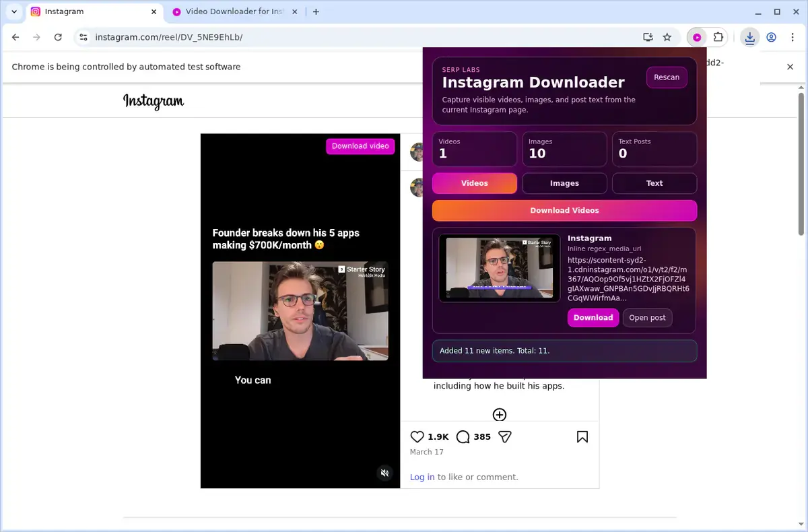Image resolution: width=808 pixels, height=532 pixels.
Task: Click the page vertical scrollbar
Action: pyautogui.click(x=801, y=164)
